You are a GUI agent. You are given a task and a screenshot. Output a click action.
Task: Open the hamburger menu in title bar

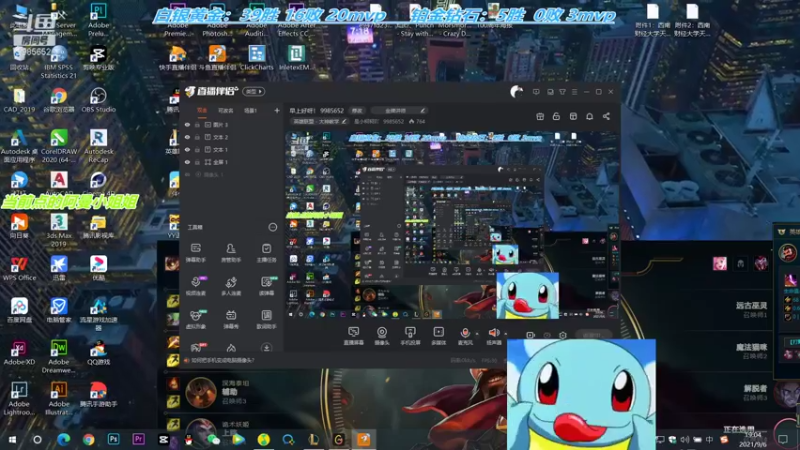point(574,92)
